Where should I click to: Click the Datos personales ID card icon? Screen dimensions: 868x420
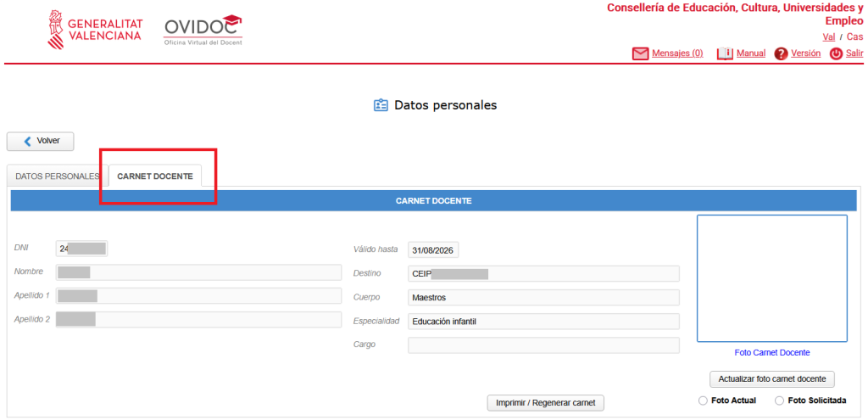381,105
